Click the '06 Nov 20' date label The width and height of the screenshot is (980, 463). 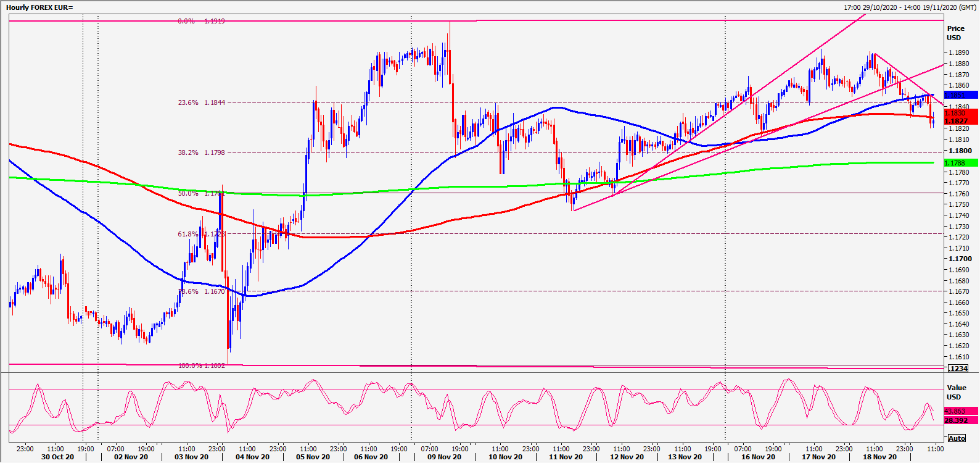point(371,457)
